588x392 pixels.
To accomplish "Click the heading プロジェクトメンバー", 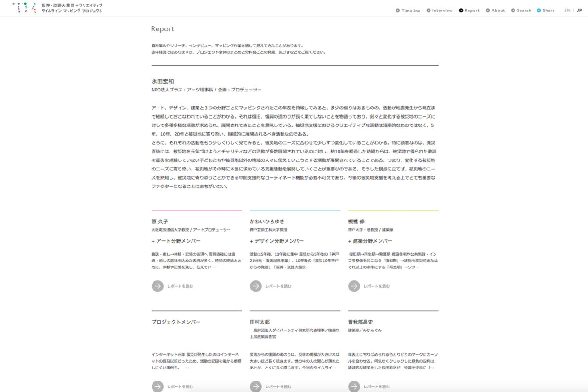I will 176,322.
